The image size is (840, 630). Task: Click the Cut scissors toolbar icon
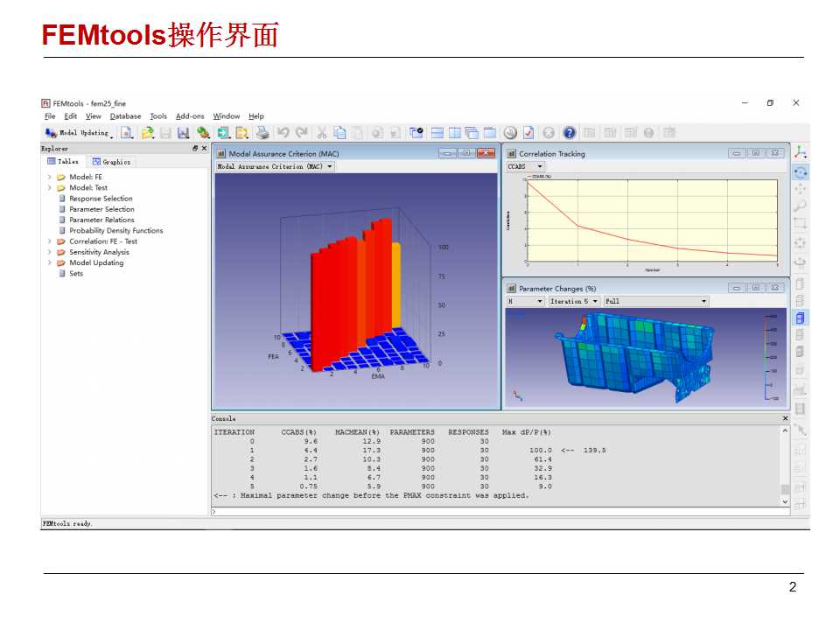321,133
